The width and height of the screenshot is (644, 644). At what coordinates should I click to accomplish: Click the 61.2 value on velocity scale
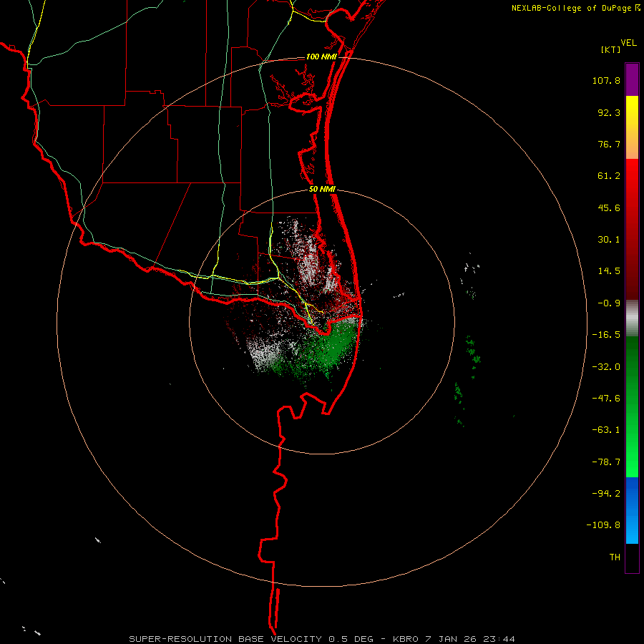[609, 176]
